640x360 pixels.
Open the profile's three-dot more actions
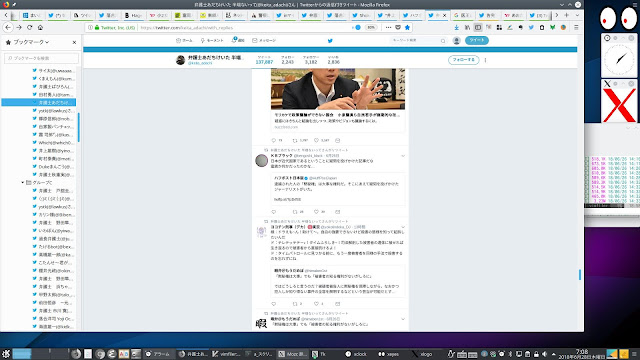(x=485, y=60)
